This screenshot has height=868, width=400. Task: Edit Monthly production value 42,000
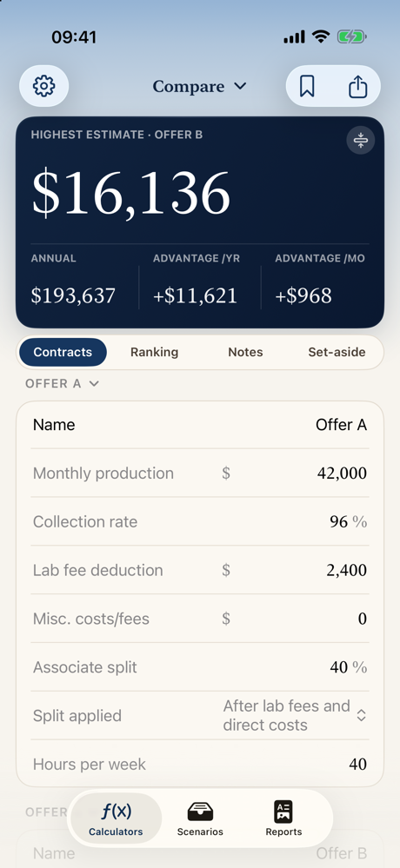coord(342,474)
